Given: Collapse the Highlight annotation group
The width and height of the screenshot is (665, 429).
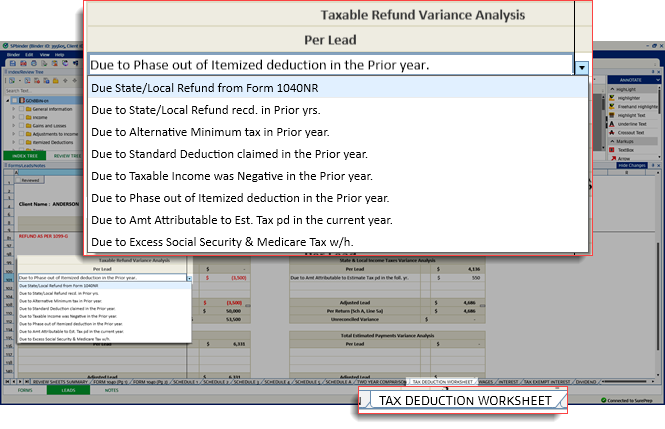Looking at the screenshot, I should click(612, 89).
